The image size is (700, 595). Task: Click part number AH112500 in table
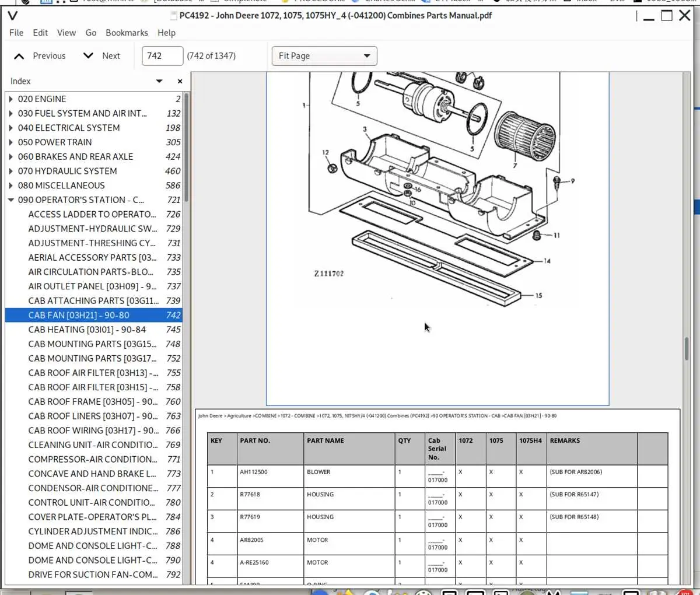click(x=254, y=472)
